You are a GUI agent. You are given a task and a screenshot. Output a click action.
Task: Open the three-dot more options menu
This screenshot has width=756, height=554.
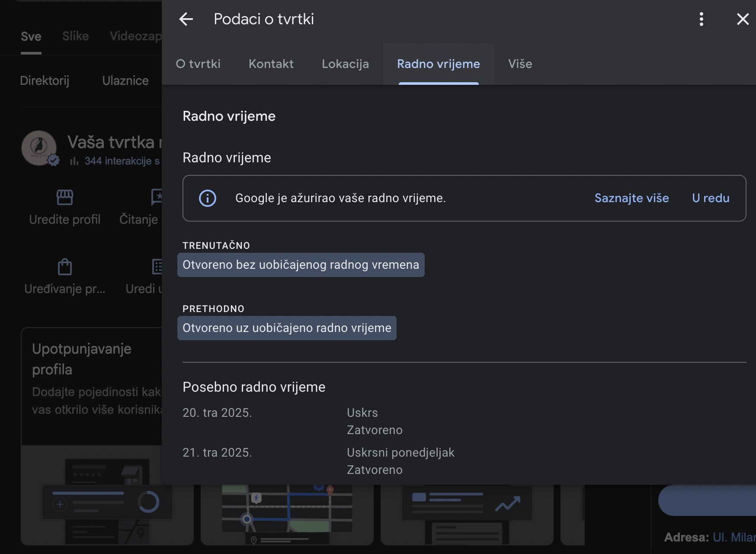point(701,19)
